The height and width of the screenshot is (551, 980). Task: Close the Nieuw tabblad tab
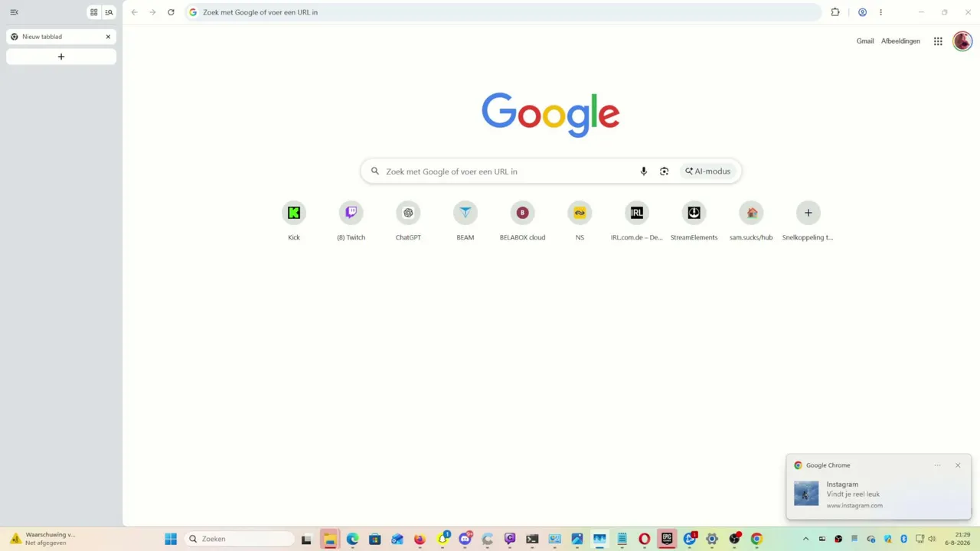pos(108,37)
